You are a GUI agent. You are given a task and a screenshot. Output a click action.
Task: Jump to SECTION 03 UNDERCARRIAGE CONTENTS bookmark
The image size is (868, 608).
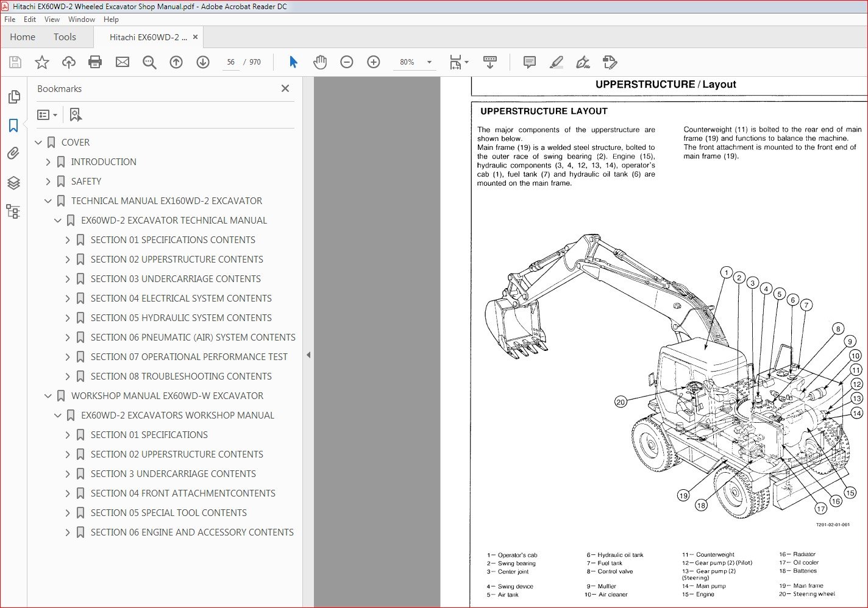click(x=176, y=279)
